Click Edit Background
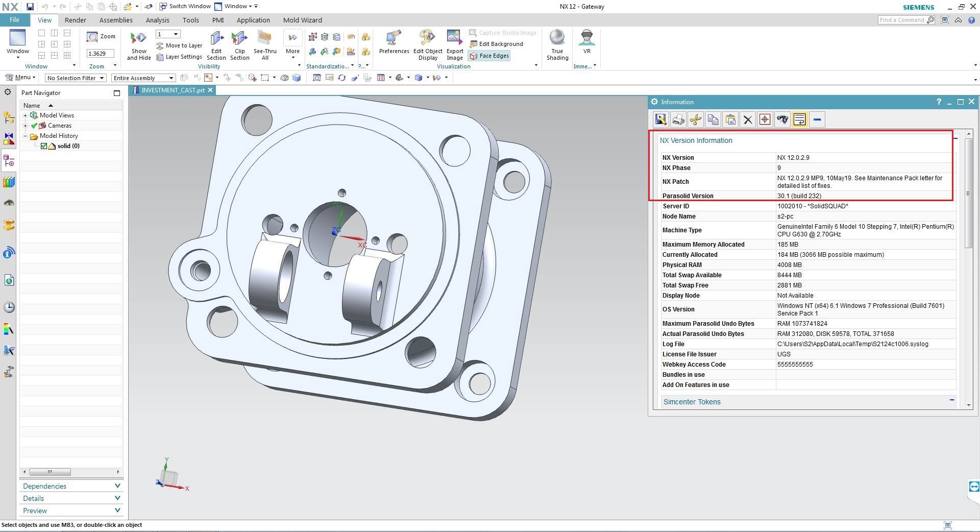 [496, 44]
